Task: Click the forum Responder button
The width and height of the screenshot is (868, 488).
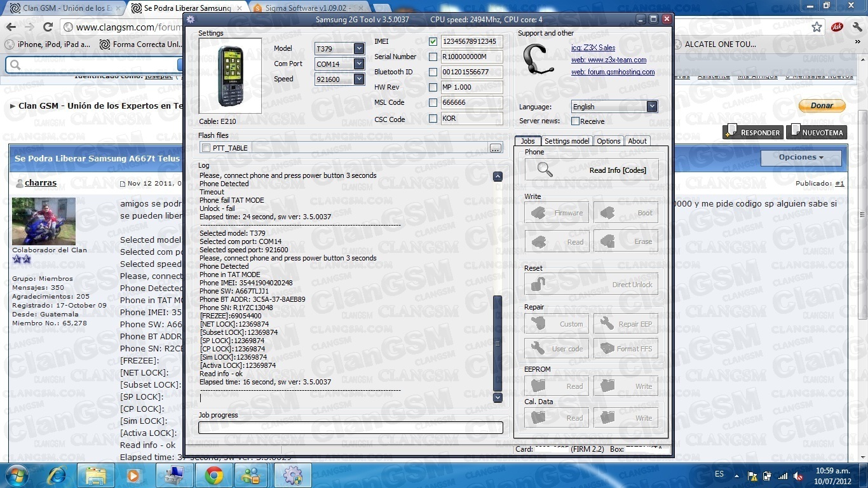Action: [x=752, y=132]
